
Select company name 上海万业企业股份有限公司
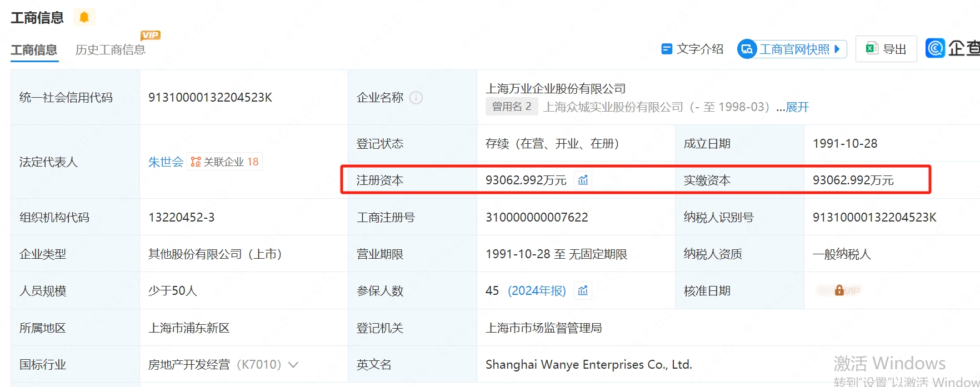pos(556,89)
